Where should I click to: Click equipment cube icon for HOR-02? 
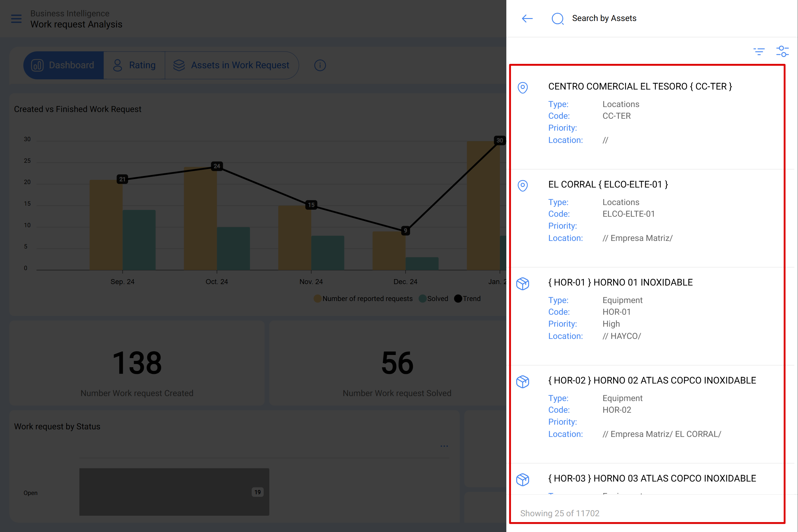[x=522, y=382]
